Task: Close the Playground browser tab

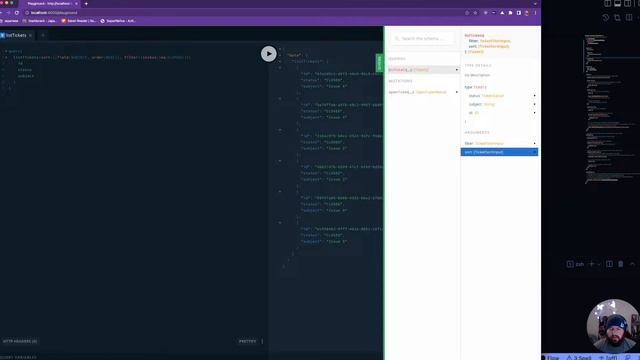Action: [76, 4]
